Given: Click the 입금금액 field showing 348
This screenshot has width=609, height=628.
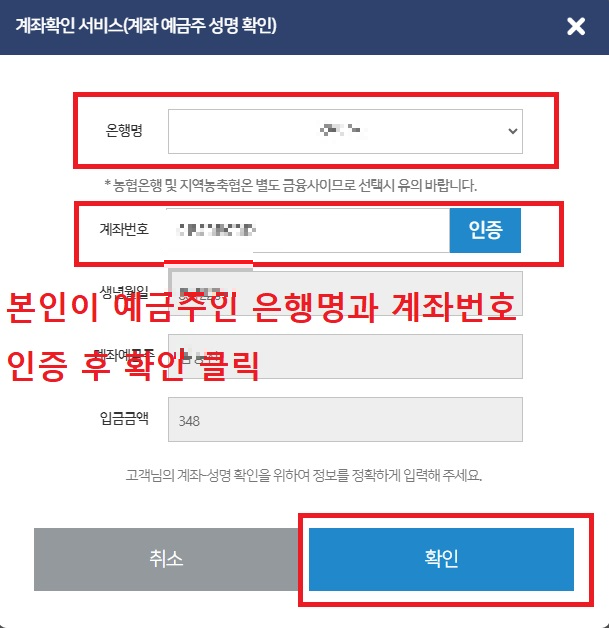Looking at the screenshot, I should pyautogui.click(x=345, y=419).
